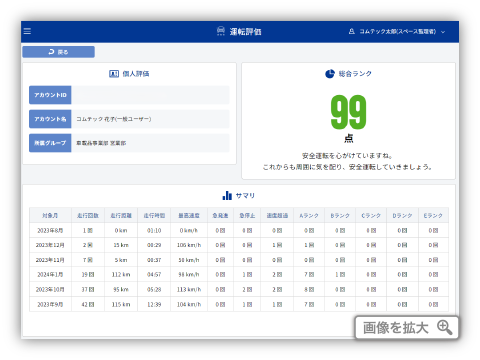Click the 車載品事業部 営業部 group value
Image resolution: width=480 pixels, height=360 pixels.
point(101,143)
